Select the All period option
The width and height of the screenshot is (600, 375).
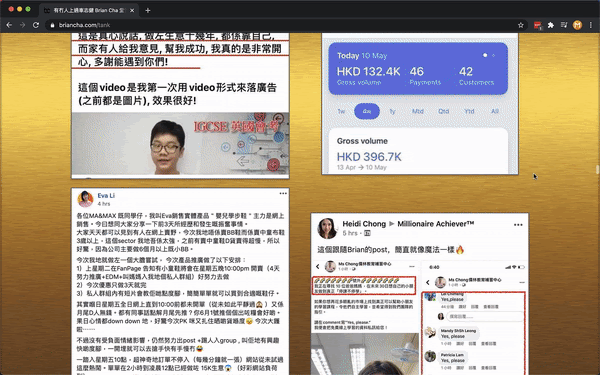[495, 111]
